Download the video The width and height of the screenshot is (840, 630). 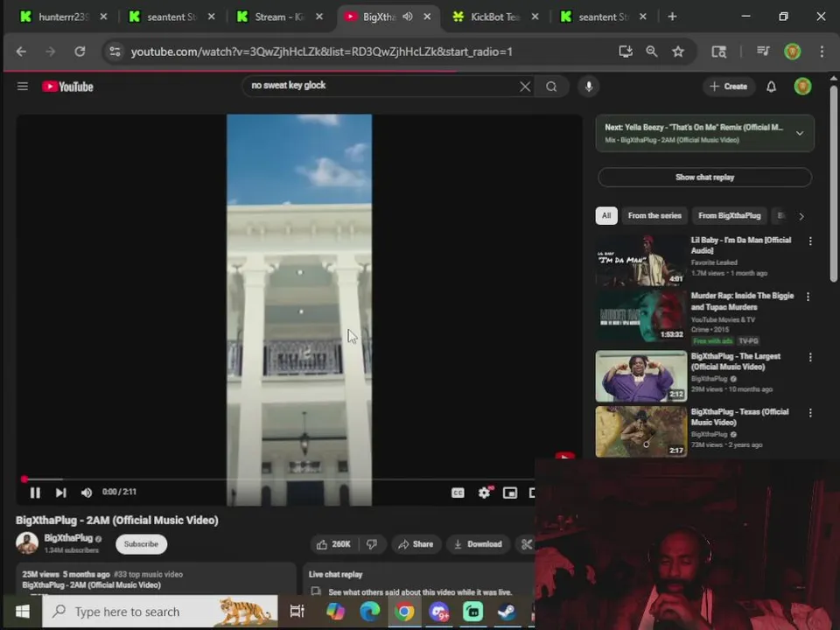tap(478, 544)
